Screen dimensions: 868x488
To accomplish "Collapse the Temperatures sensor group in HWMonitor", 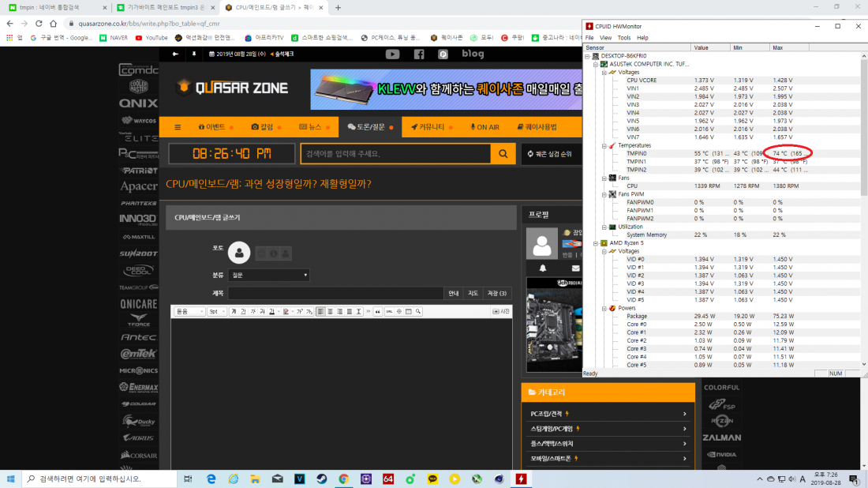I will [x=604, y=145].
